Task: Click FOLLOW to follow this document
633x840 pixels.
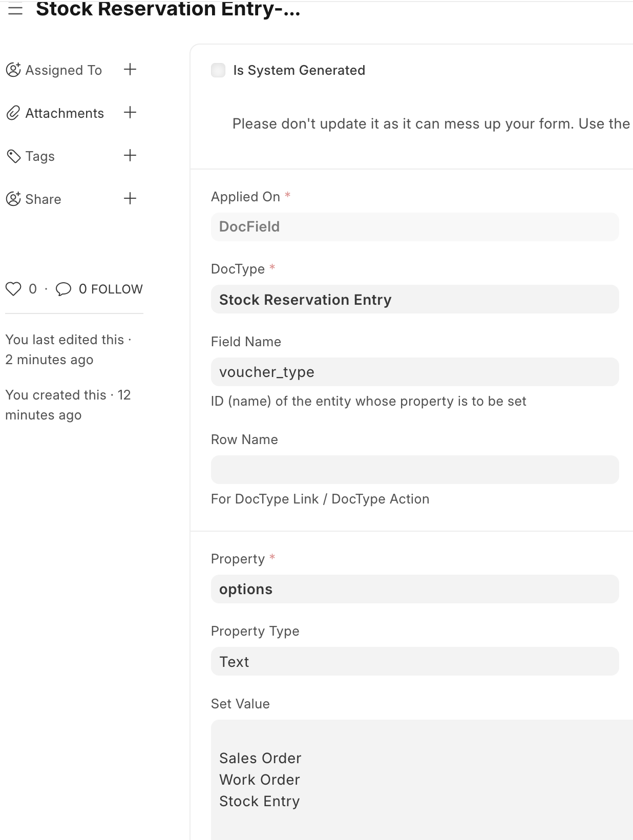Action: pos(117,289)
